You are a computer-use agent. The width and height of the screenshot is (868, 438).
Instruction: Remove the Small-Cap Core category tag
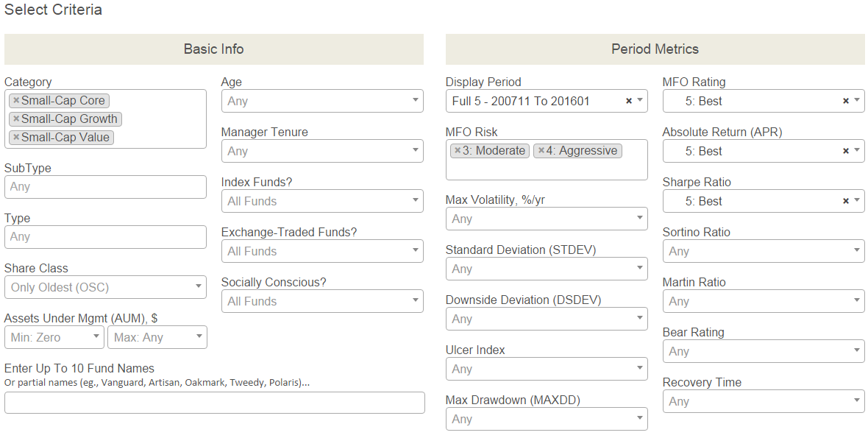(x=16, y=101)
